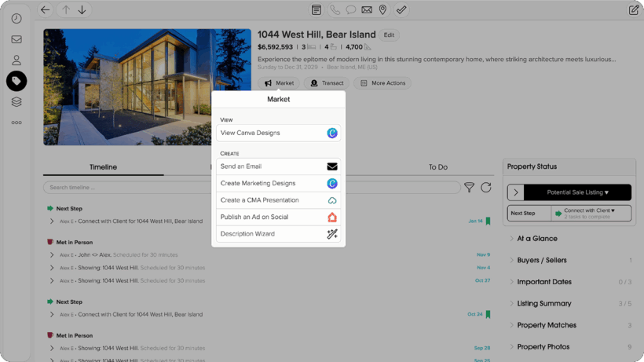Image resolution: width=644 pixels, height=362 pixels.
Task: Open the compose edit icon at top right
Action: click(634, 10)
